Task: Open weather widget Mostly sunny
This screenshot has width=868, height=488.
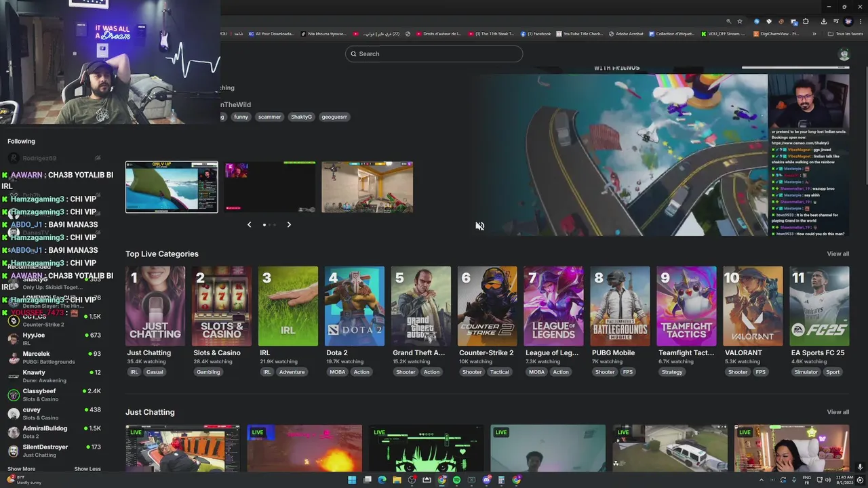Action: tap(23, 480)
